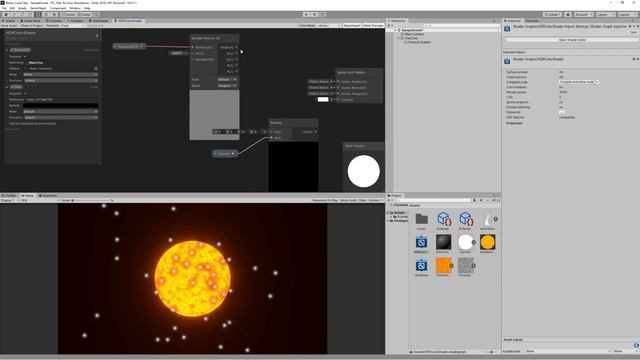Open Space dropdown on Sample Texture 2D node
Screen dimensions: 640x360
point(227,86)
